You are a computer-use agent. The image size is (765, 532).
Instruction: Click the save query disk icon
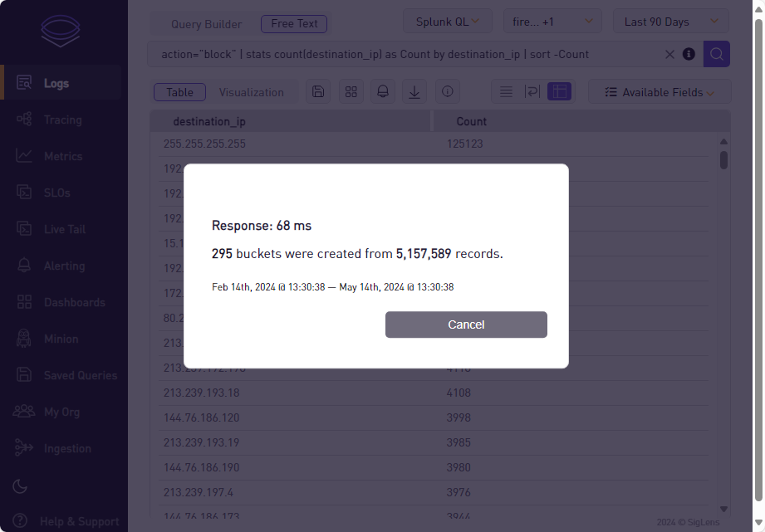pyautogui.click(x=318, y=92)
